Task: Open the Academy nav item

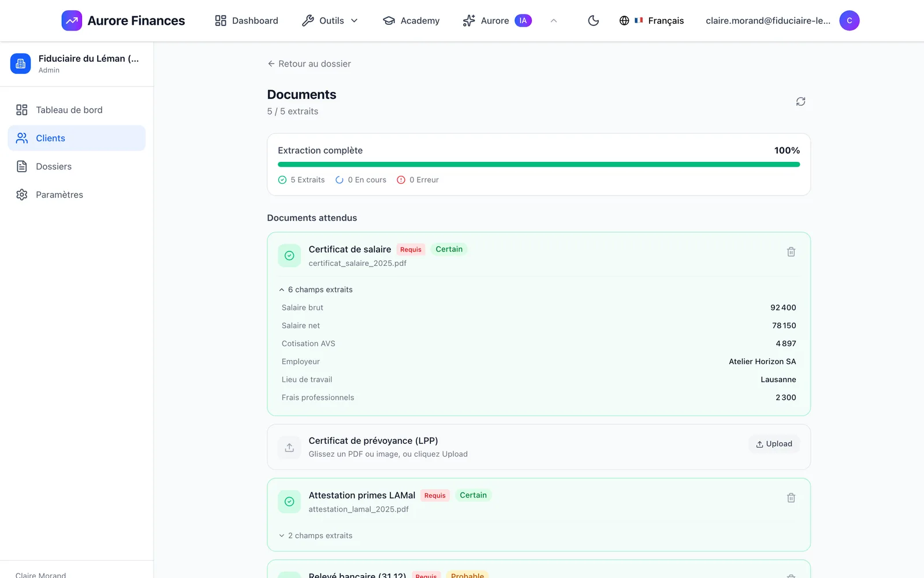Action: pyautogui.click(x=411, y=21)
